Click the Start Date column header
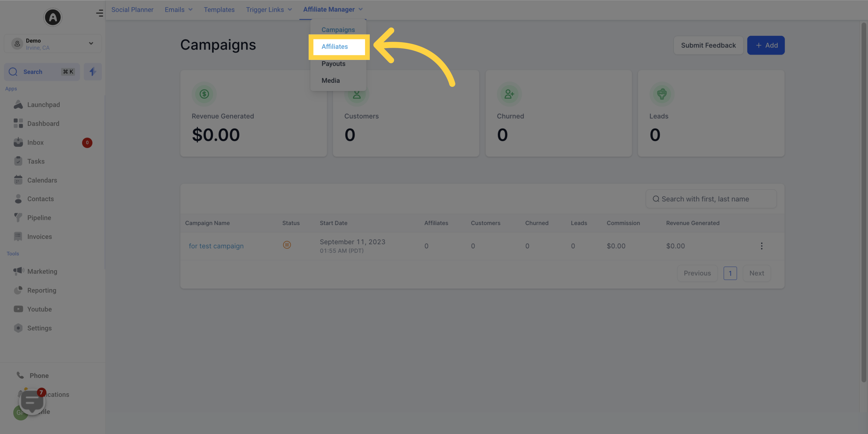The image size is (868, 434). [333, 223]
